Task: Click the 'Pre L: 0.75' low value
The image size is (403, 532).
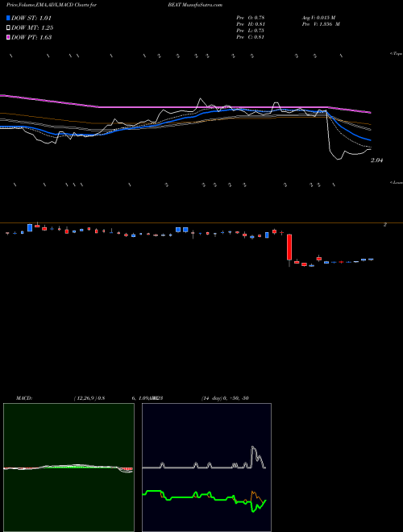Action: click(251, 31)
